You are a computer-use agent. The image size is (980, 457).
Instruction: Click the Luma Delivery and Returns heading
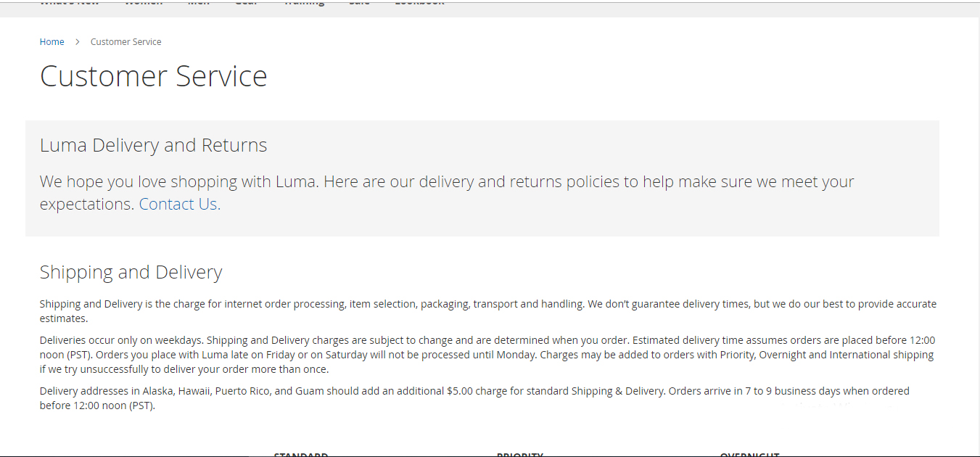tap(153, 145)
